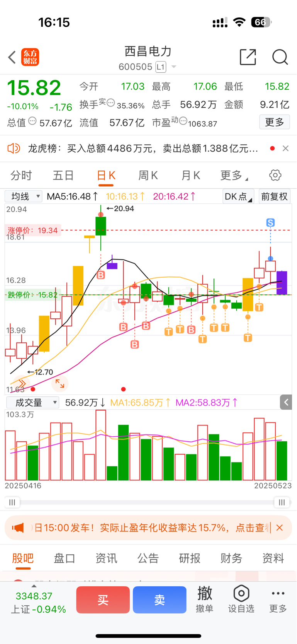Tap the info icon next to 总值
This screenshot has height=644, width=297.
[x=32, y=121]
